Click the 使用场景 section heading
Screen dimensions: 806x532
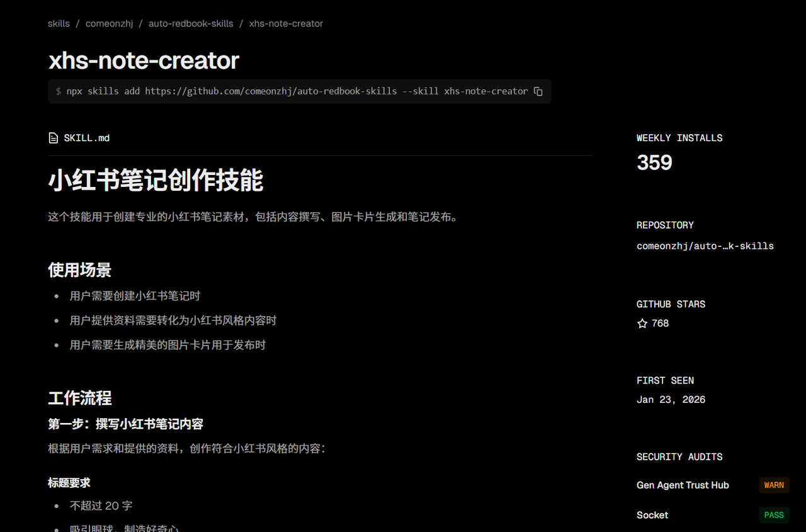[79, 270]
